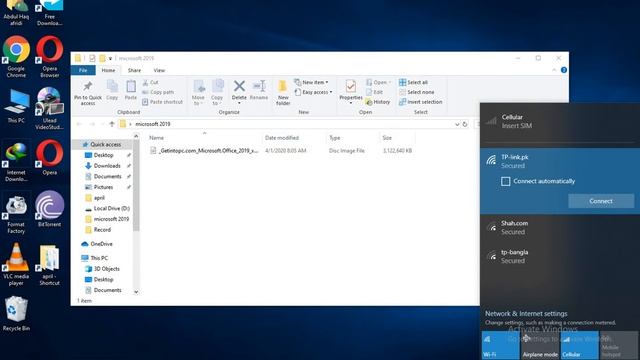Screen dimensions: 640x360
Task: Open OneDrive in navigation pane
Action: [x=97, y=244]
